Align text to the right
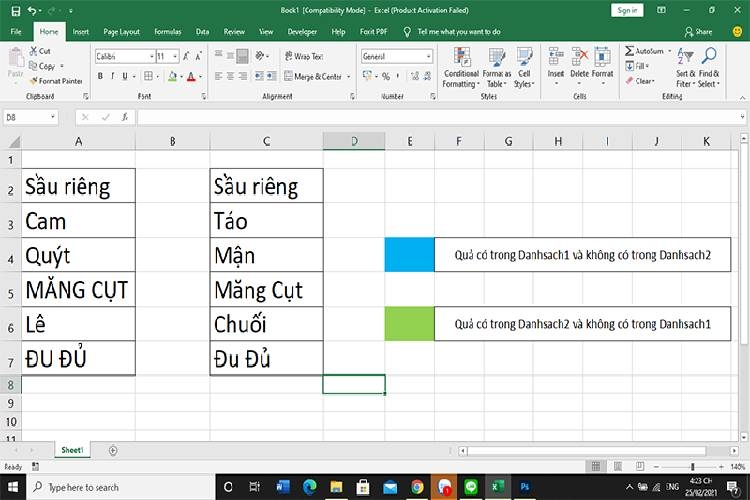The image size is (750, 500). 243,76
